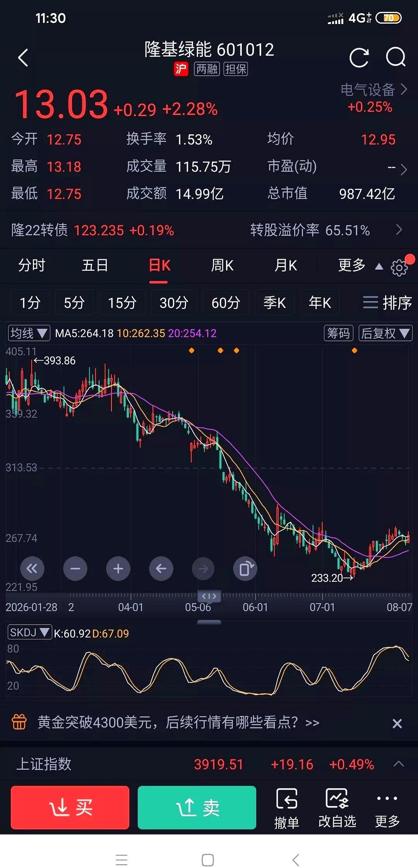Screen dimensions: 418x868
Task: Select 1分 period
Action: click(x=30, y=302)
